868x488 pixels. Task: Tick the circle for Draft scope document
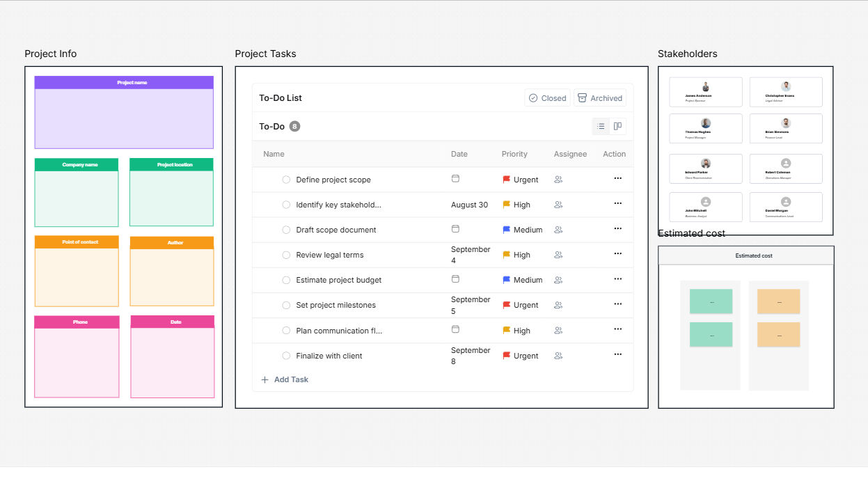coord(286,230)
